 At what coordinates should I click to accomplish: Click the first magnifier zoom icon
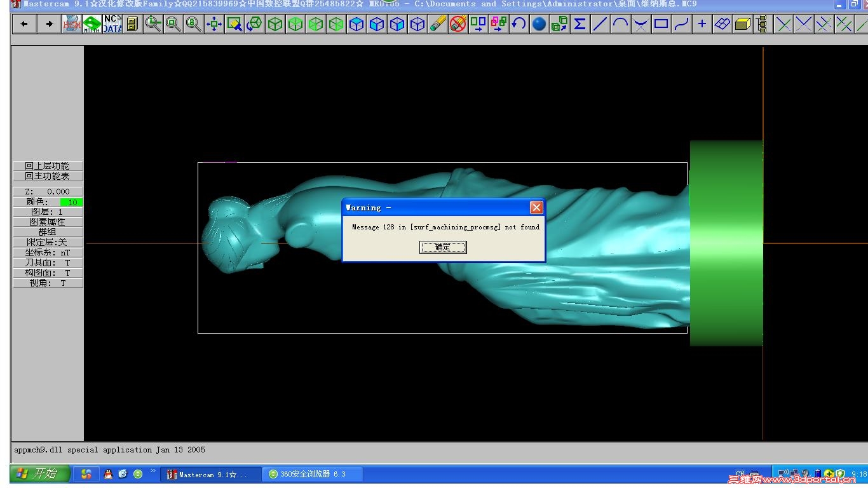[153, 24]
